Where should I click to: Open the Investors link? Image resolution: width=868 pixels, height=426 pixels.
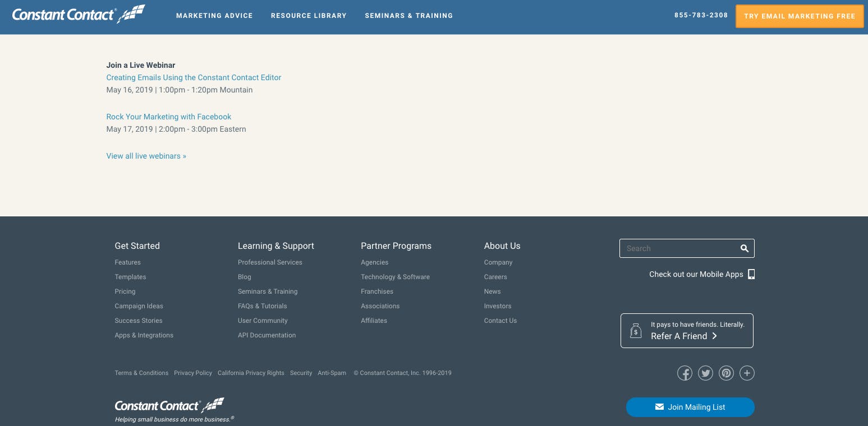point(498,306)
